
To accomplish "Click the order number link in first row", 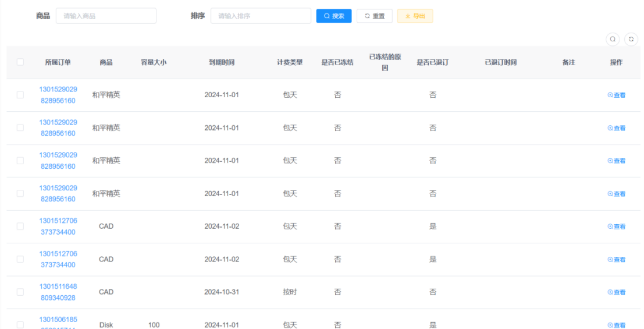I will click(x=58, y=95).
